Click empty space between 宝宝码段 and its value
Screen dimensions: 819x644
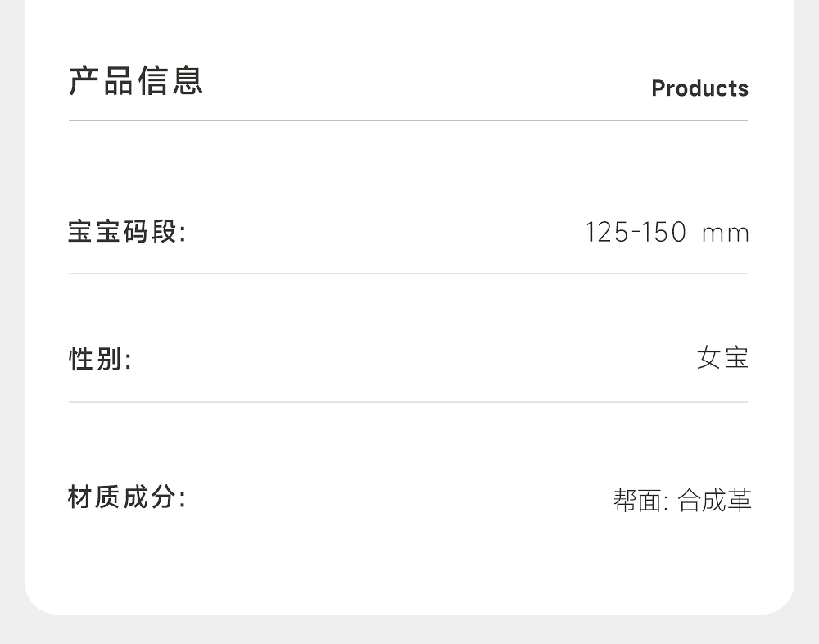[x=385, y=233]
